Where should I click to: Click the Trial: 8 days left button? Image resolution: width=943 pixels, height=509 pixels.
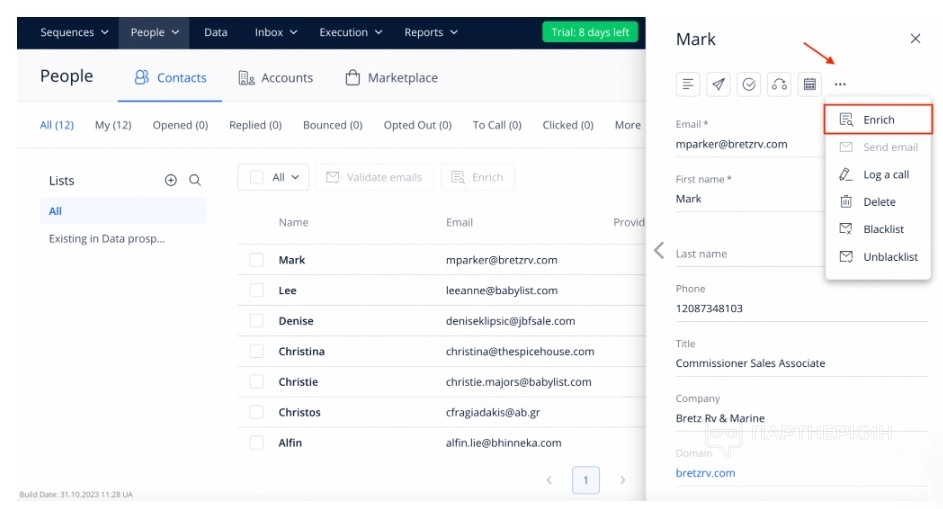590,32
